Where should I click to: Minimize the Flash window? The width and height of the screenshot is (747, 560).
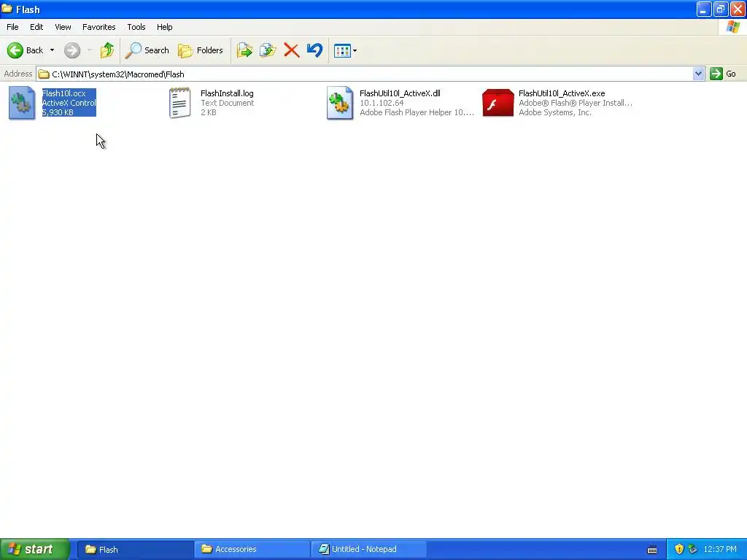[x=704, y=9]
